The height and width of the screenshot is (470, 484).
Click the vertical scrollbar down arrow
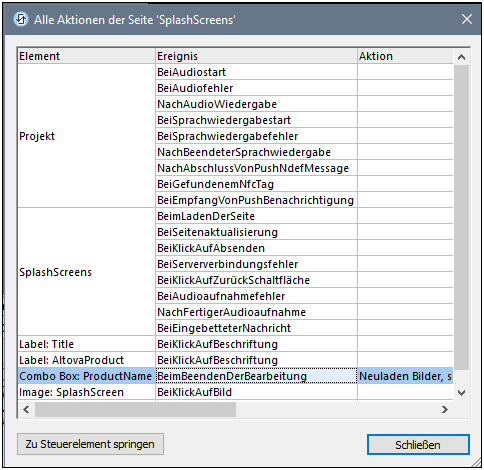coord(461,393)
